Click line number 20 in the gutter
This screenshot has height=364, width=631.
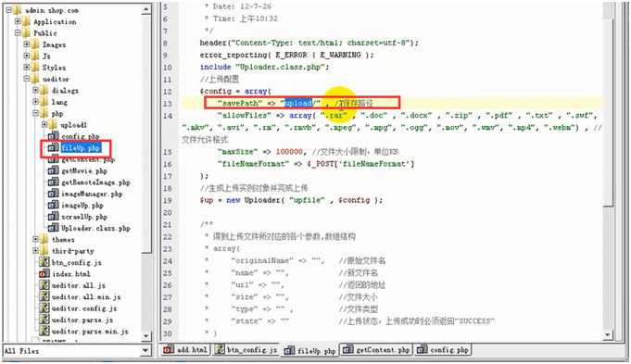[168, 212]
